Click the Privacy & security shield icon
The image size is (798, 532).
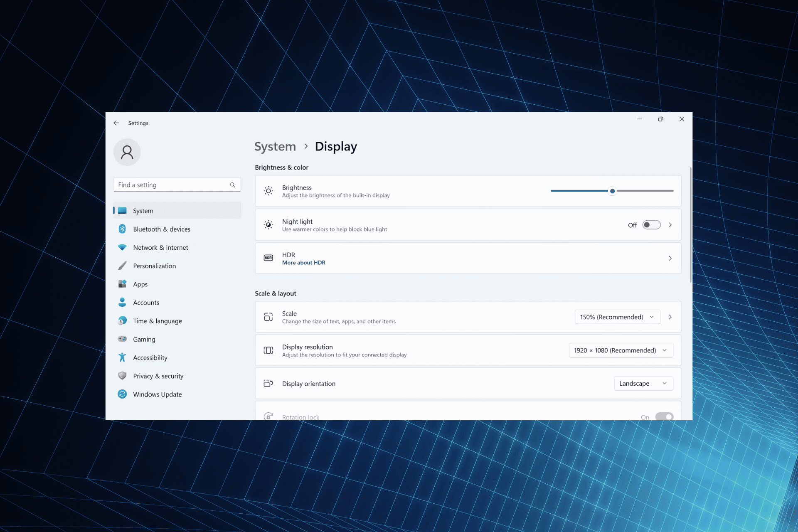[x=122, y=376]
